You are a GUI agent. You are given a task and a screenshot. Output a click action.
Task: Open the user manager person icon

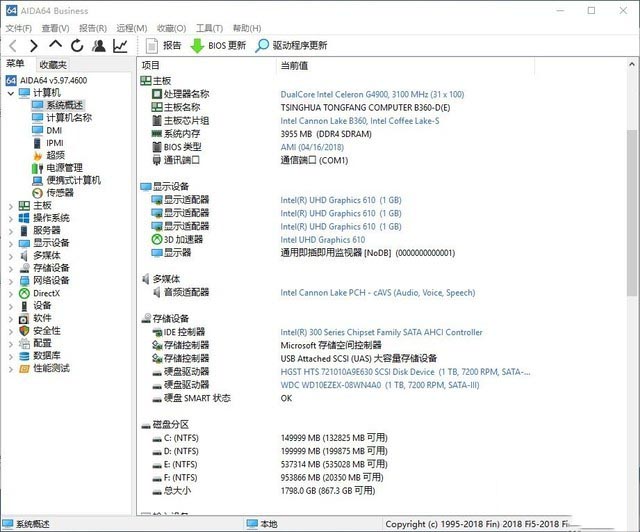pos(98,45)
